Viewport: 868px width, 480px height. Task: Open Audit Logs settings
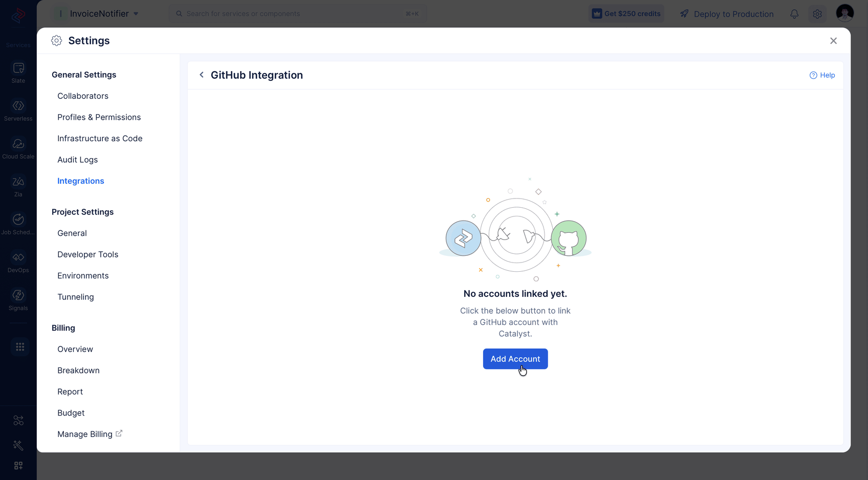point(77,160)
